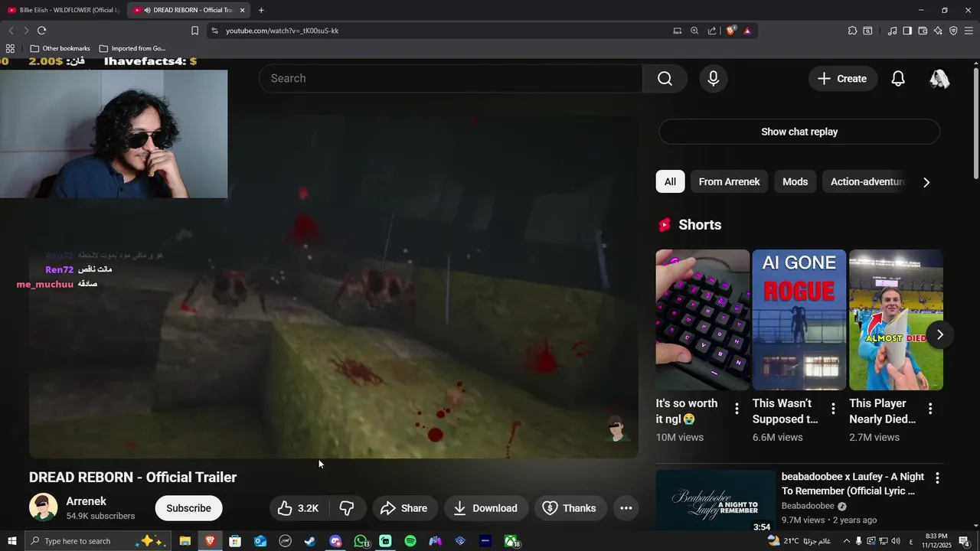Image resolution: width=980 pixels, height=551 pixels.
Task: Dislike the video with the thumbs-down icon
Action: click(347, 508)
